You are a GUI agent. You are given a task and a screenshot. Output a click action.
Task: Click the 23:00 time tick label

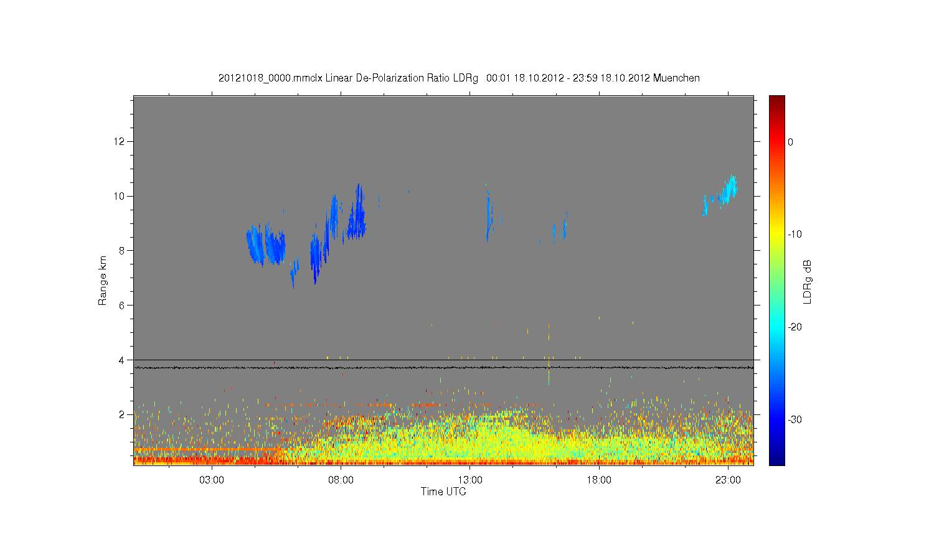[728, 480]
